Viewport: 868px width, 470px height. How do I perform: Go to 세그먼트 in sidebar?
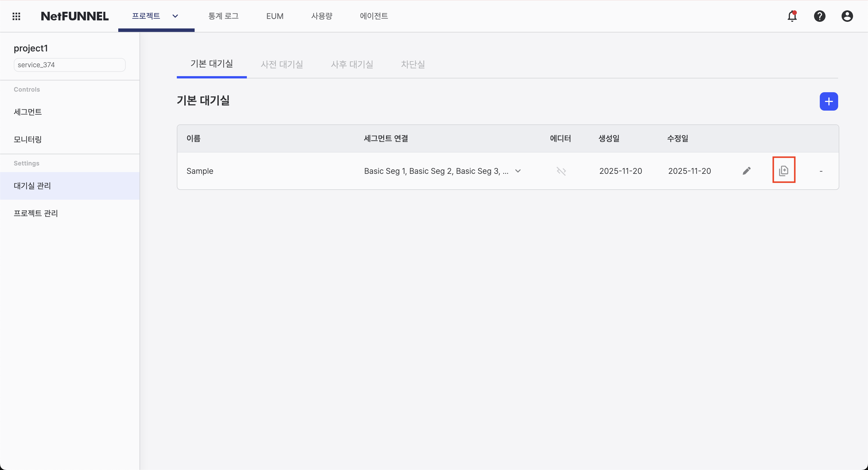[28, 112]
